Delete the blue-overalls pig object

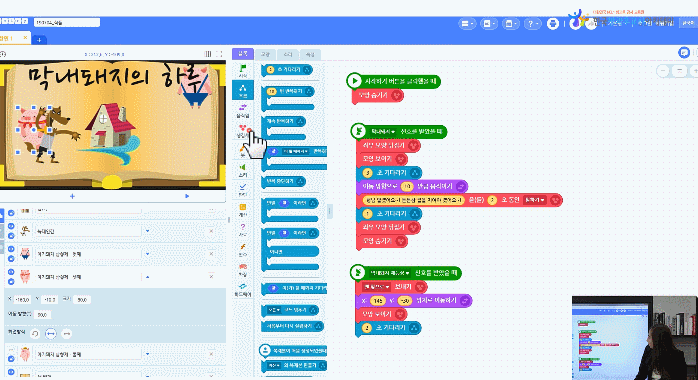coord(211,254)
